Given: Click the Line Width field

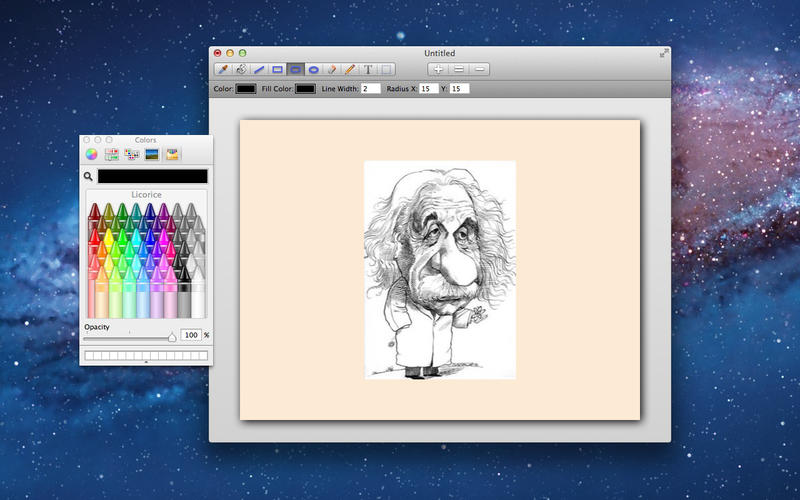Looking at the screenshot, I should coord(371,89).
